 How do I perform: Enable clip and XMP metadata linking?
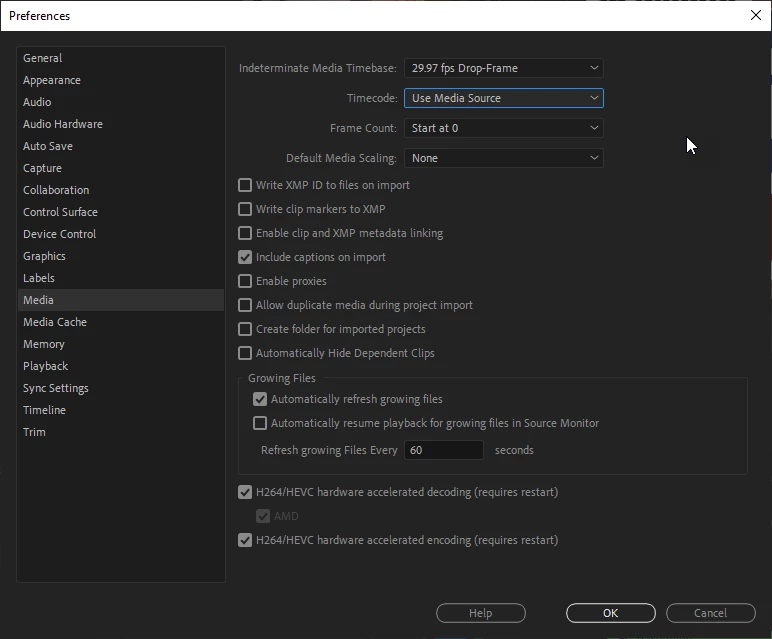[245, 233]
